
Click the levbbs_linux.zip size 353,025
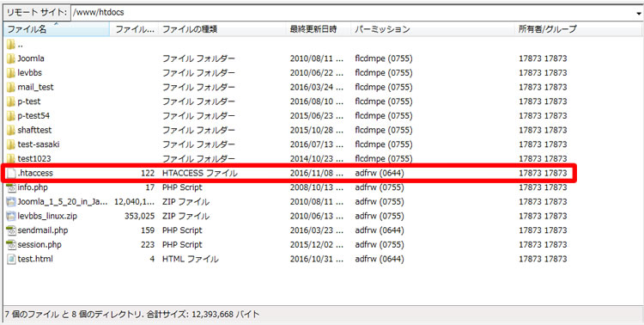pos(140,216)
